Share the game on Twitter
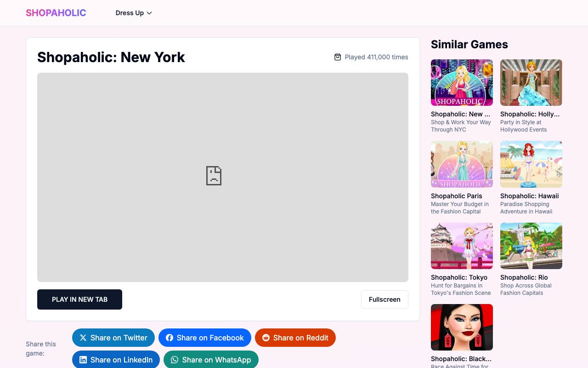 [x=113, y=338]
